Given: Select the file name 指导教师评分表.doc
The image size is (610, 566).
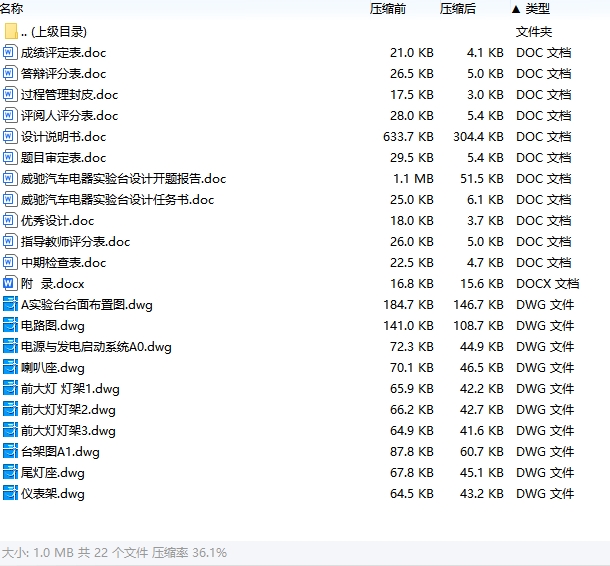Looking at the screenshot, I should pos(75,242).
